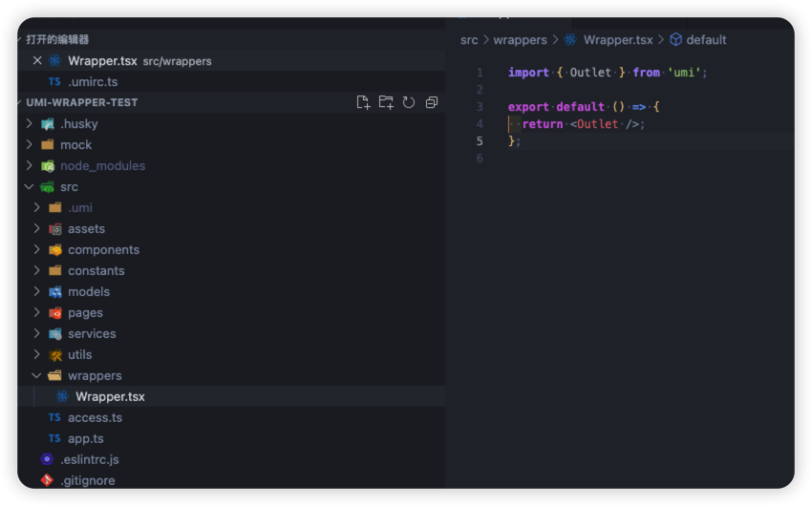Click the React icon beside Wrapper.tsx in tree
Viewport: 812px width, 506px height.
(x=62, y=397)
